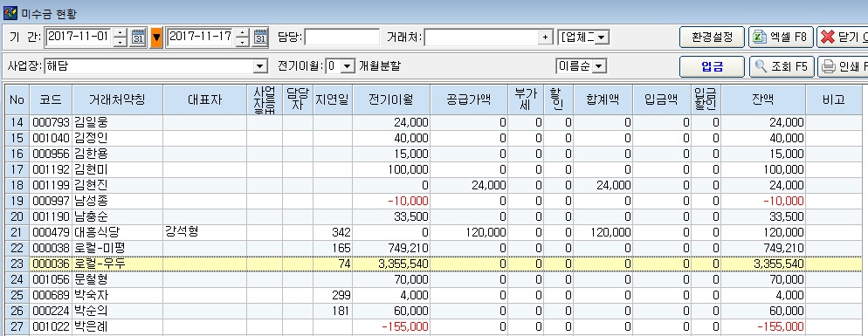The width and height of the screenshot is (868, 336).
Task: Select row 김현미
Action: (433, 169)
